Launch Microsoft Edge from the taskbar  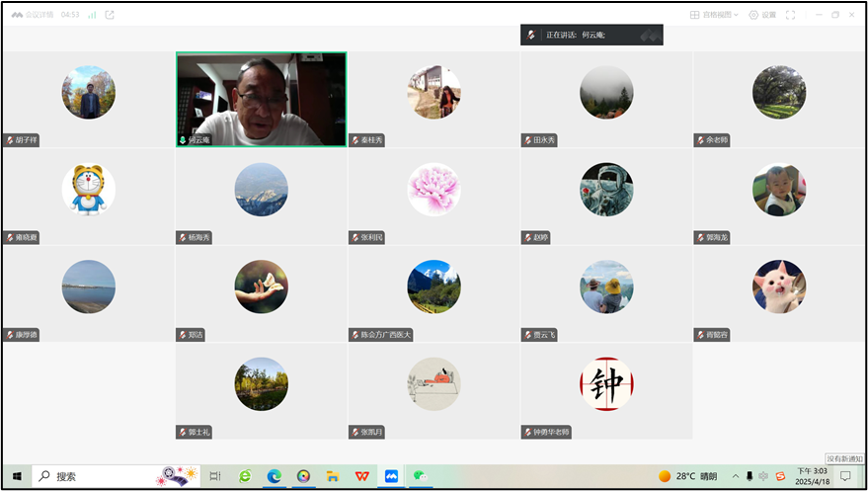[x=274, y=476]
